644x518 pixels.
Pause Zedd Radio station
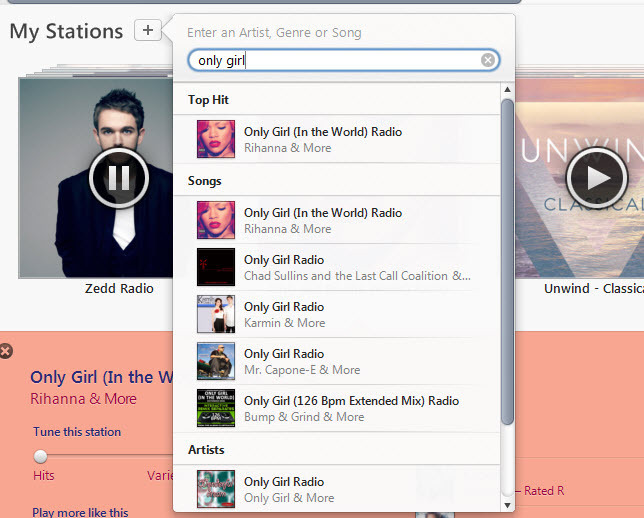point(119,178)
